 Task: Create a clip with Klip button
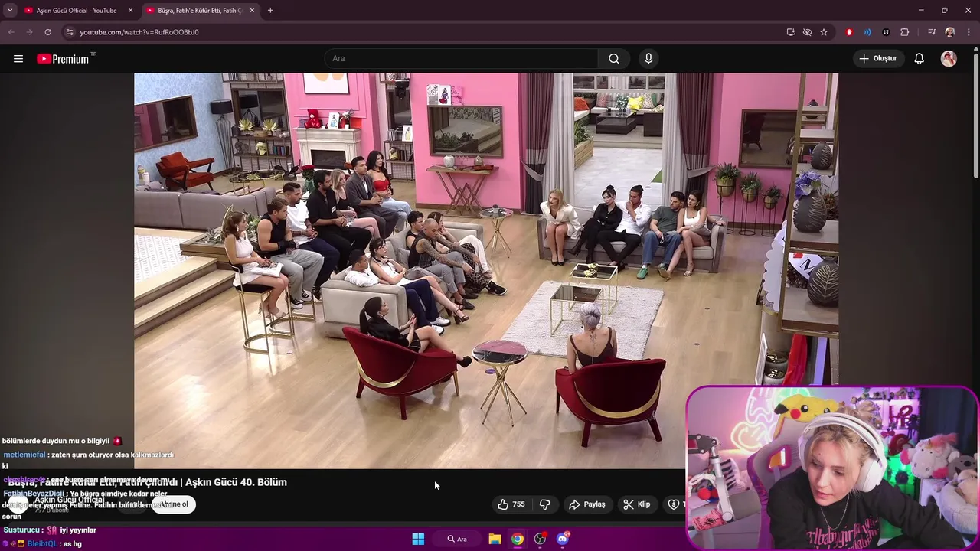[637, 504]
